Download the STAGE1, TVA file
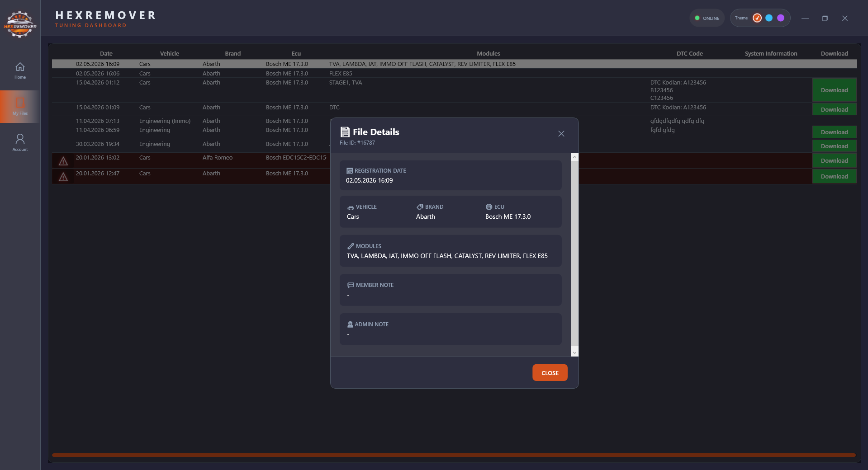 tap(834, 90)
